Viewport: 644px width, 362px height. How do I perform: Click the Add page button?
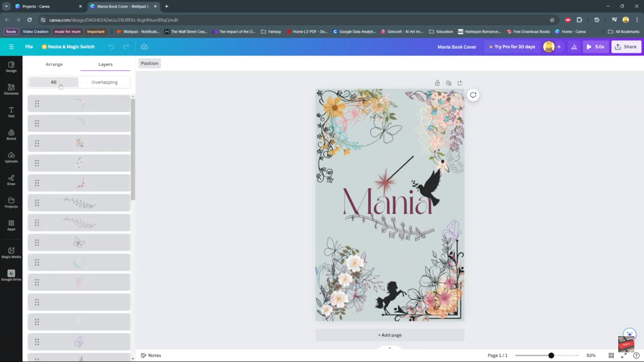click(390, 335)
